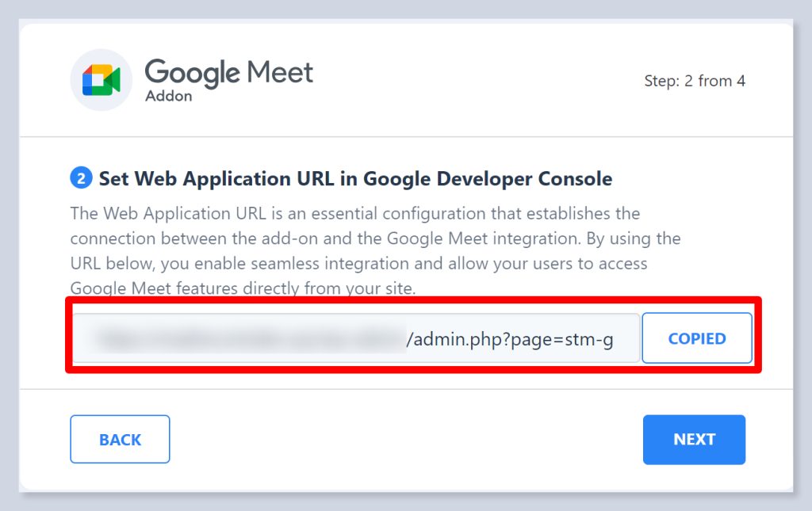
Task: Click the description line starting 'URL below, you enable'
Action: [358, 264]
